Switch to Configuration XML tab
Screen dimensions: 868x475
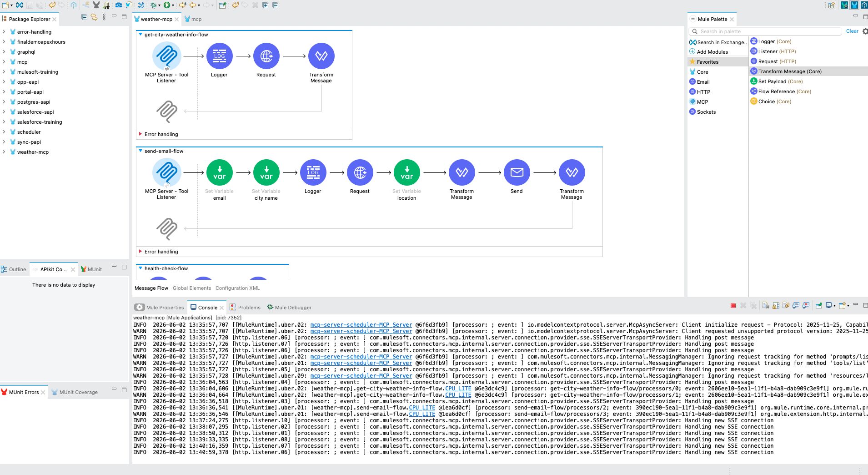point(237,288)
